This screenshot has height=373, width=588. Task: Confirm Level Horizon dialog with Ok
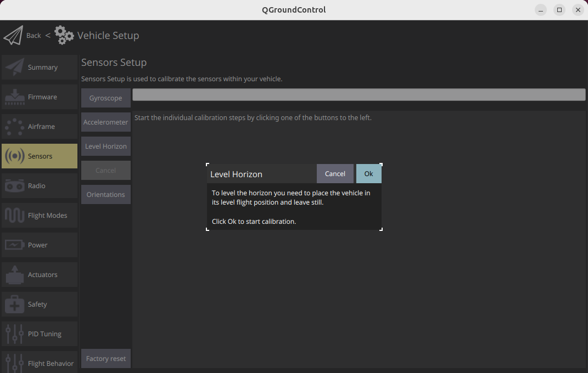click(368, 174)
